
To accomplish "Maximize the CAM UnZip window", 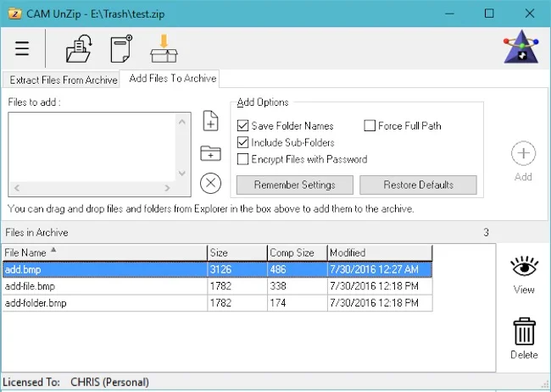I will coord(489,14).
